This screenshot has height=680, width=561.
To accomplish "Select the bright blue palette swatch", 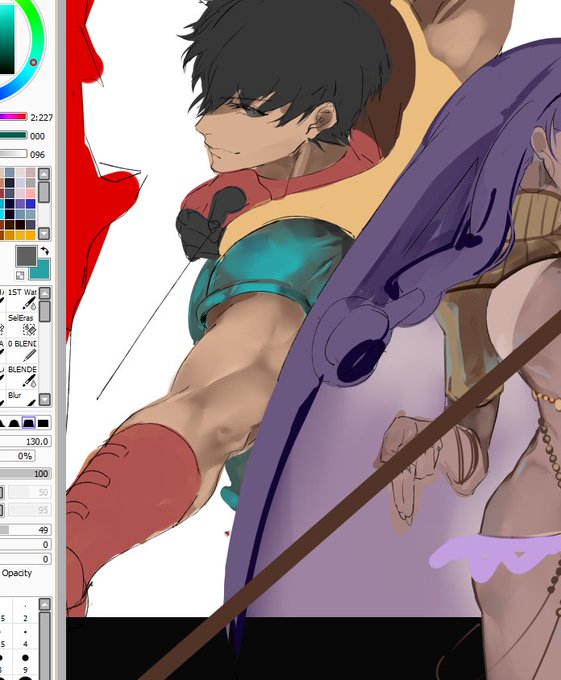I will click(x=31, y=203).
